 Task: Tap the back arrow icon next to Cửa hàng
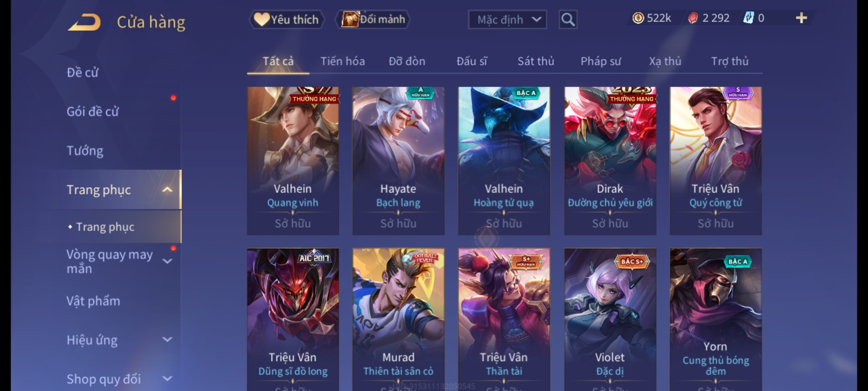coord(84,22)
